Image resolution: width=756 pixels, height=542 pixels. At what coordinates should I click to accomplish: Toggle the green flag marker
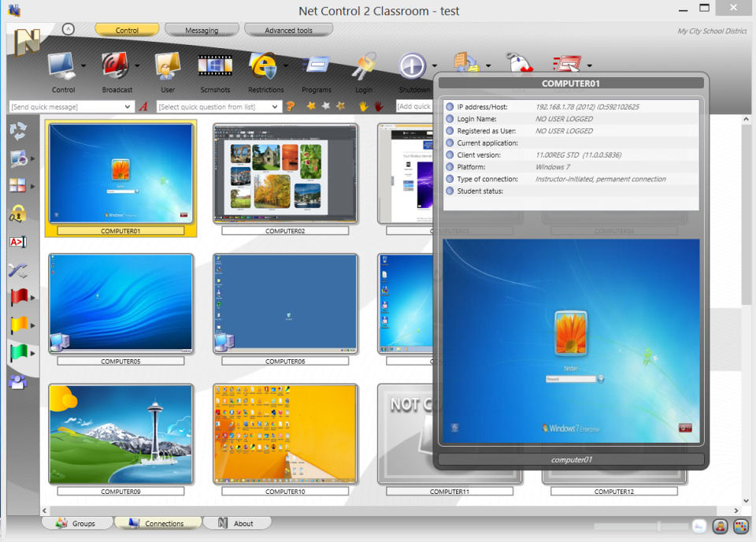pyautogui.click(x=19, y=352)
